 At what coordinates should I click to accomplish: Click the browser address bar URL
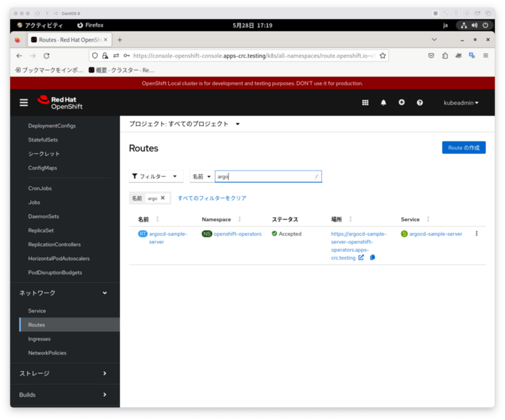click(254, 56)
